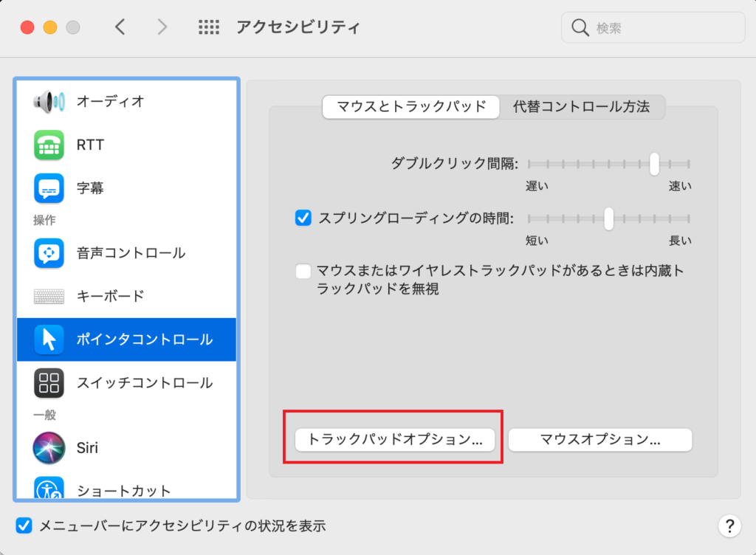756x555 pixels.
Task: Click the Siri text label in sidebar
Action: pos(87,448)
